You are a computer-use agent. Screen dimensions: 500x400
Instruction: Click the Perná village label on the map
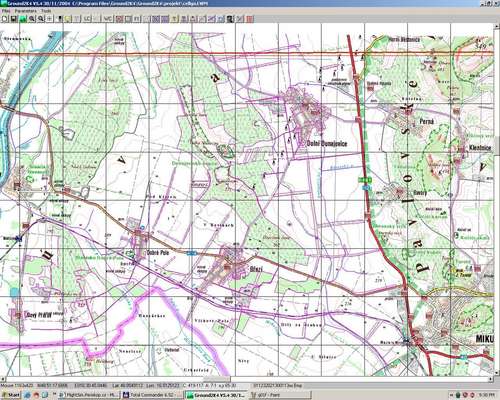click(x=427, y=122)
